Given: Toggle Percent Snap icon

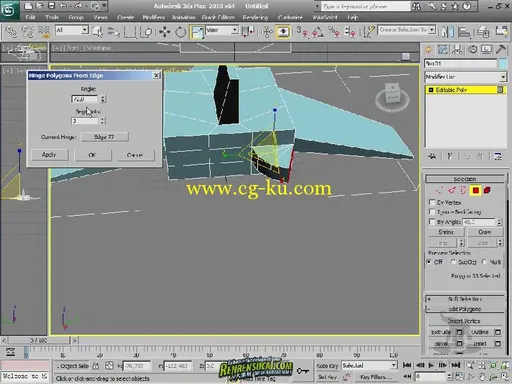Looking at the screenshot, I should click(334, 32).
